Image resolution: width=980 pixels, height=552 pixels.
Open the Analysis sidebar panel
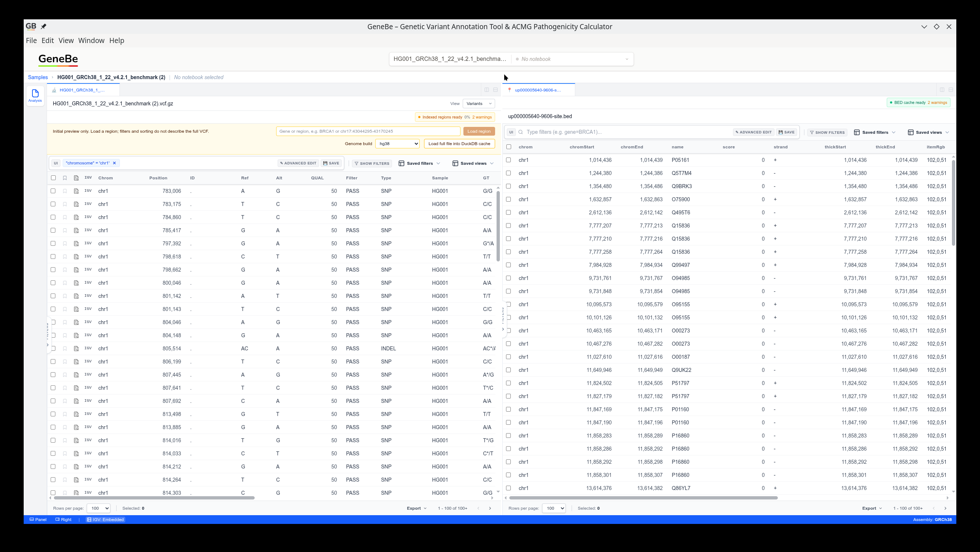pyautogui.click(x=35, y=96)
